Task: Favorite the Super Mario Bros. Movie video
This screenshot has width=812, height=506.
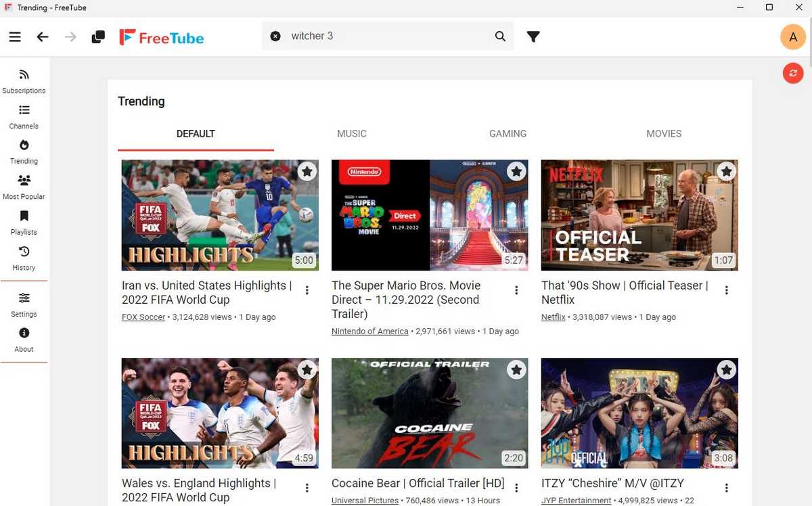Action: pyautogui.click(x=517, y=171)
